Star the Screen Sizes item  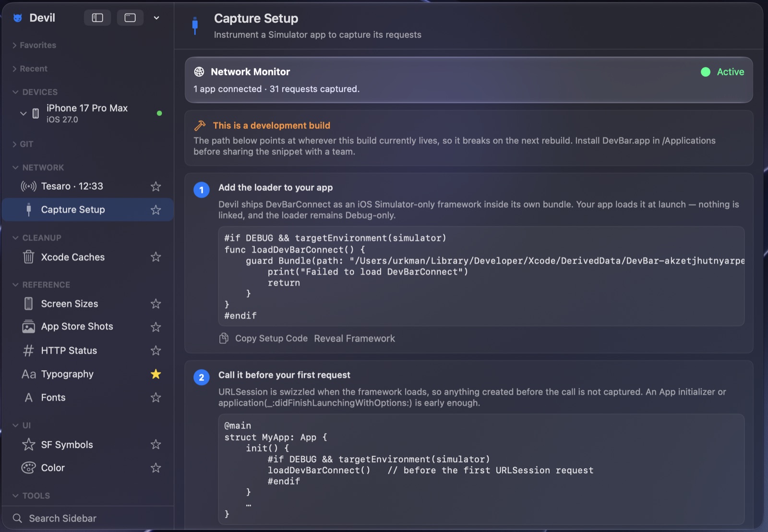point(156,303)
